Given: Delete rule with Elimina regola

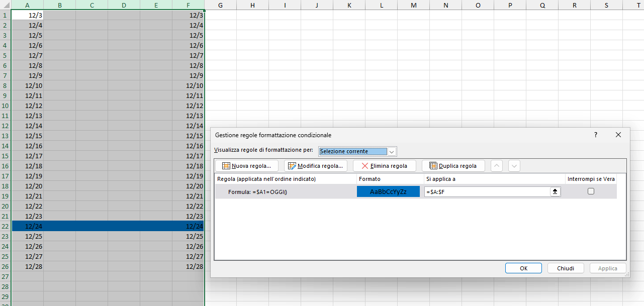Looking at the screenshot, I should coord(384,166).
